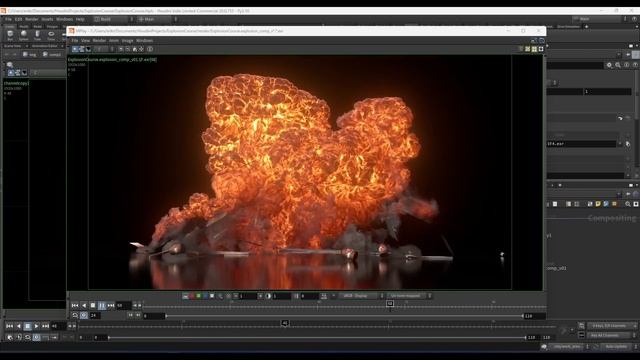Click single viewport layout icon in MPlay
This screenshot has width=640, height=360.
tap(541, 49)
